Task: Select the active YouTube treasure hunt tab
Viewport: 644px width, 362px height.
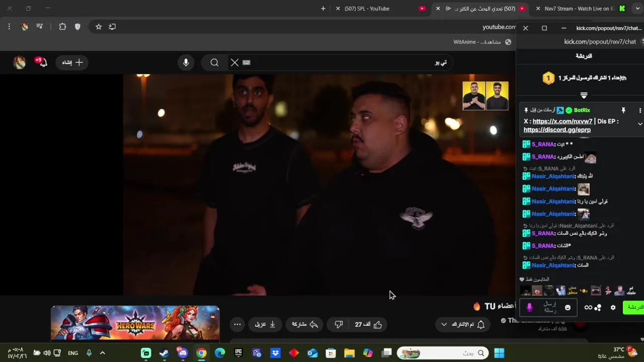Action: coord(481,9)
